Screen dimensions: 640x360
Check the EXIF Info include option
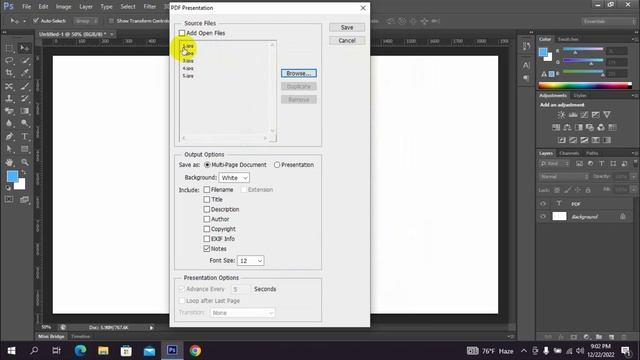click(207, 239)
